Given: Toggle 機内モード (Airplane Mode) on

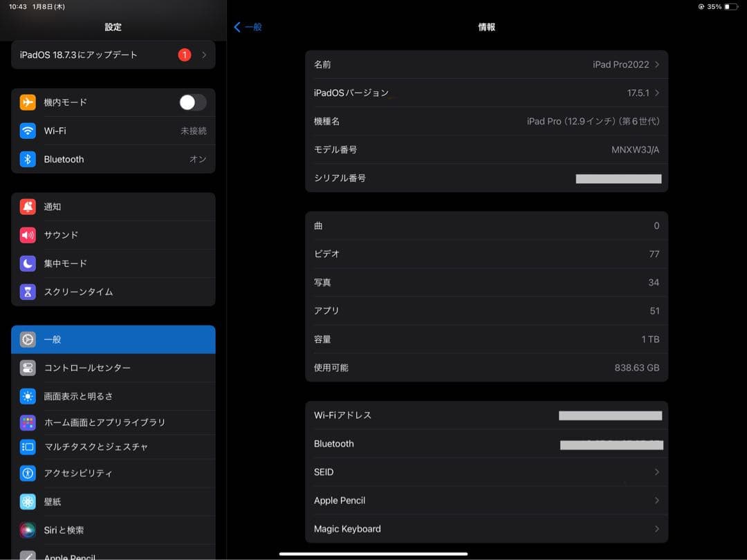Looking at the screenshot, I should click(192, 102).
